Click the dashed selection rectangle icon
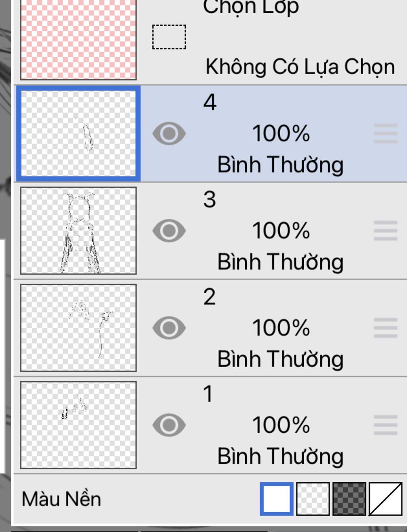The width and height of the screenshot is (407, 532). pos(169,37)
